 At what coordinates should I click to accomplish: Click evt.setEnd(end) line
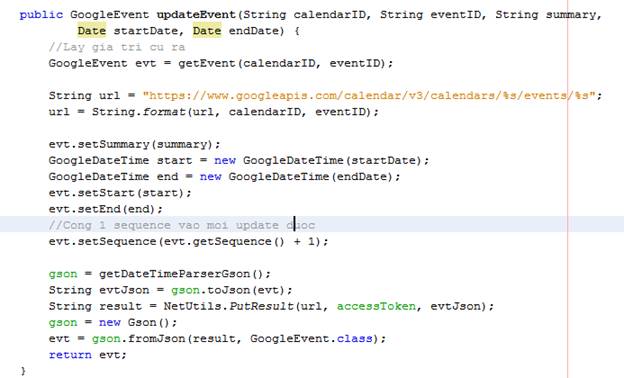tap(106, 209)
